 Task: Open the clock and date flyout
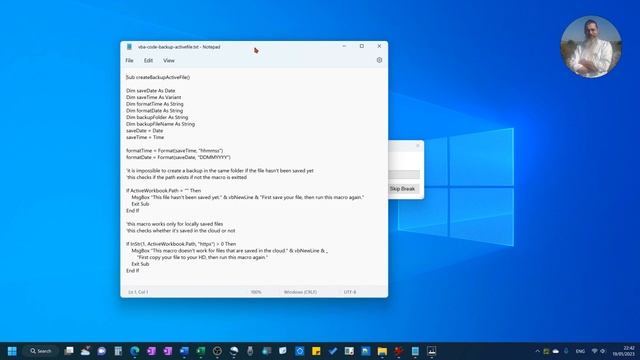pyautogui.click(x=624, y=351)
